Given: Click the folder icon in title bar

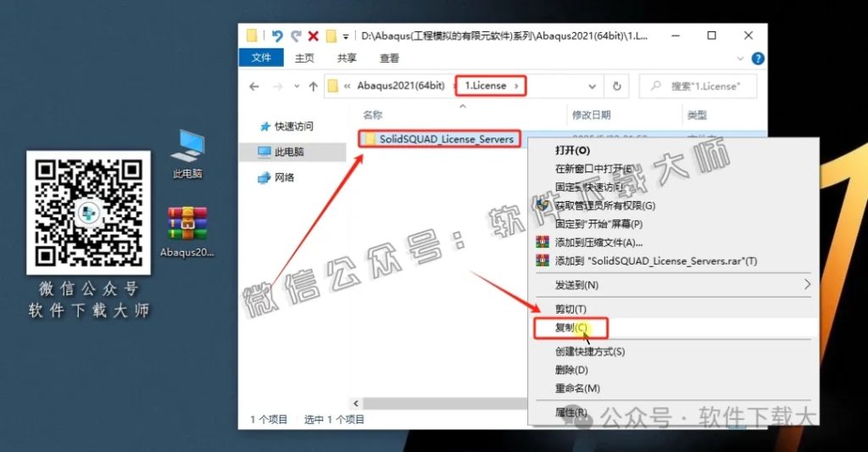Looking at the screenshot, I should click(252, 36).
